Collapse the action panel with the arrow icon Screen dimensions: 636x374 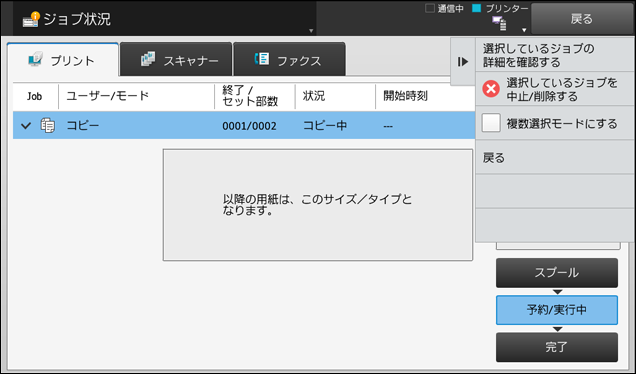(462, 62)
